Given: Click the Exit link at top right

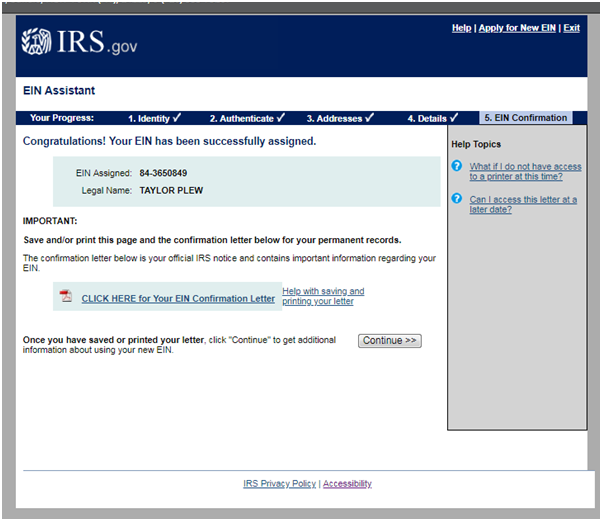Looking at the screenshot, I should pos(571,28).
